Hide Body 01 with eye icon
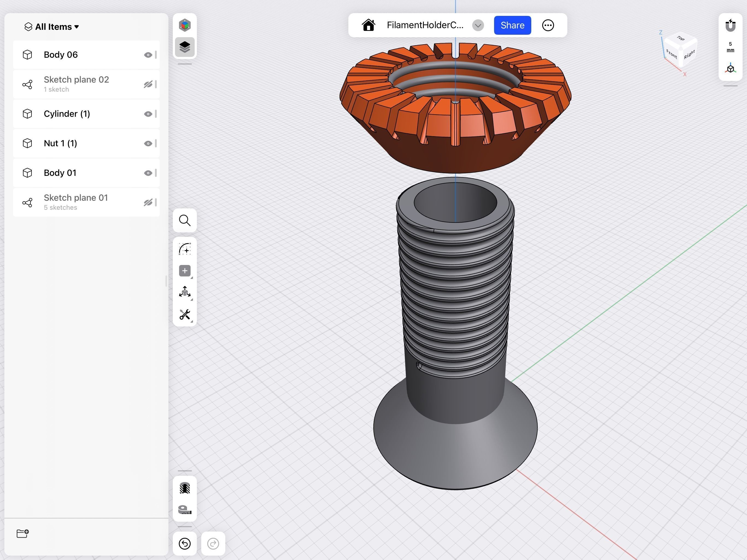 (x=148, y=173)
